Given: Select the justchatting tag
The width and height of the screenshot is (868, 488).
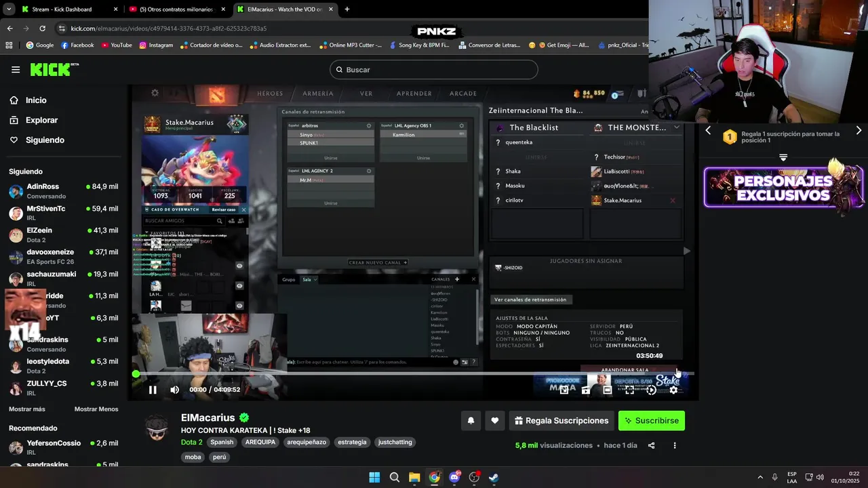Looking at the screenshot, I should tap(395, 442).
